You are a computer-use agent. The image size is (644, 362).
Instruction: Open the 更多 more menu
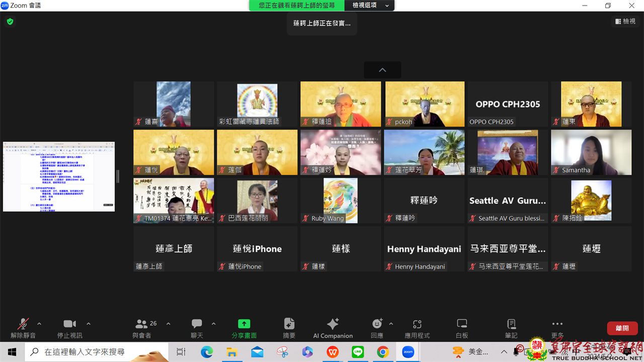pyautogui.click(x=557, y=328)
